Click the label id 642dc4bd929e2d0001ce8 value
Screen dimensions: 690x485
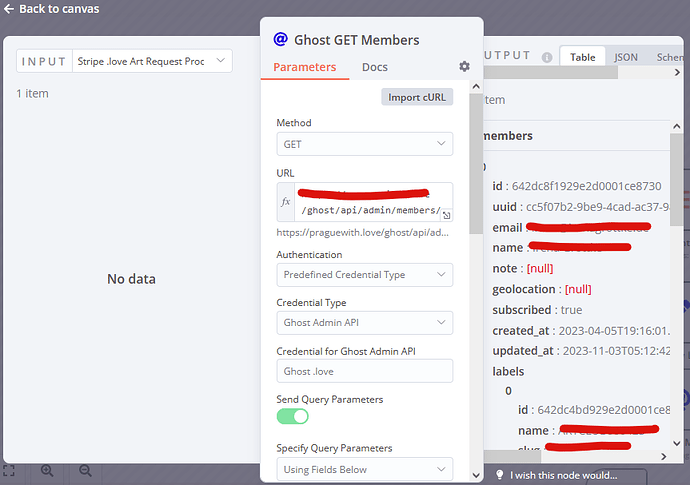603,410
